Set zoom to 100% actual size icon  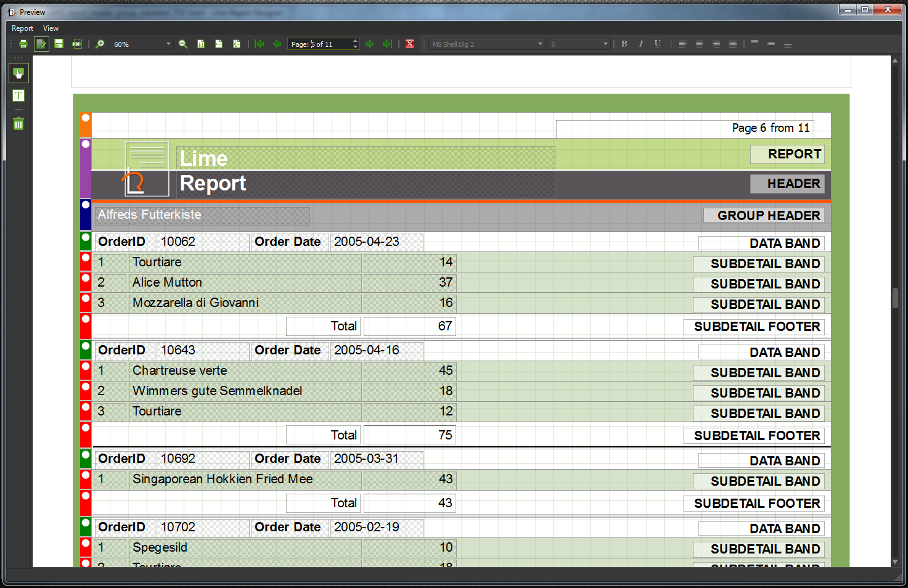tap(201, 44)
